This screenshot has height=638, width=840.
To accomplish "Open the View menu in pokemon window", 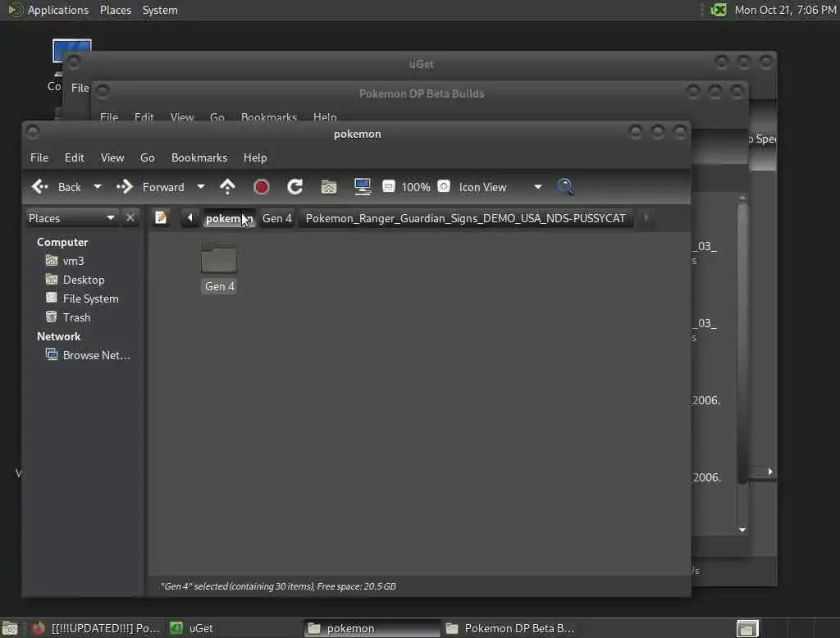I will pos(112,157).
